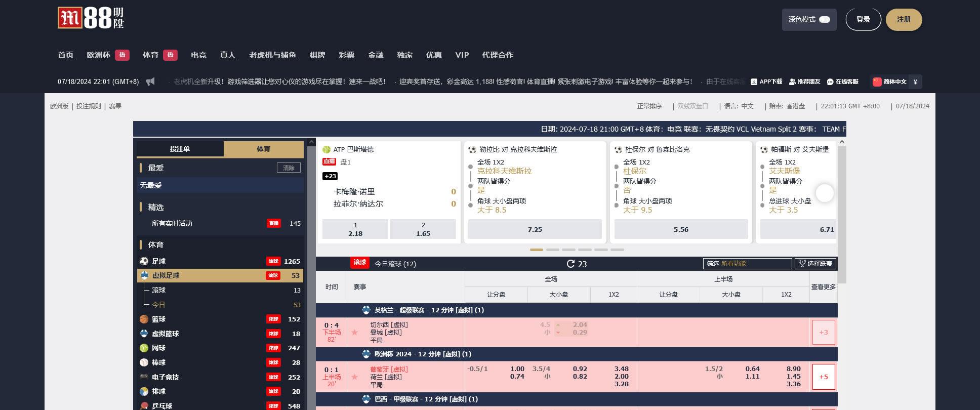Open the ¥ currency selector

915,81
